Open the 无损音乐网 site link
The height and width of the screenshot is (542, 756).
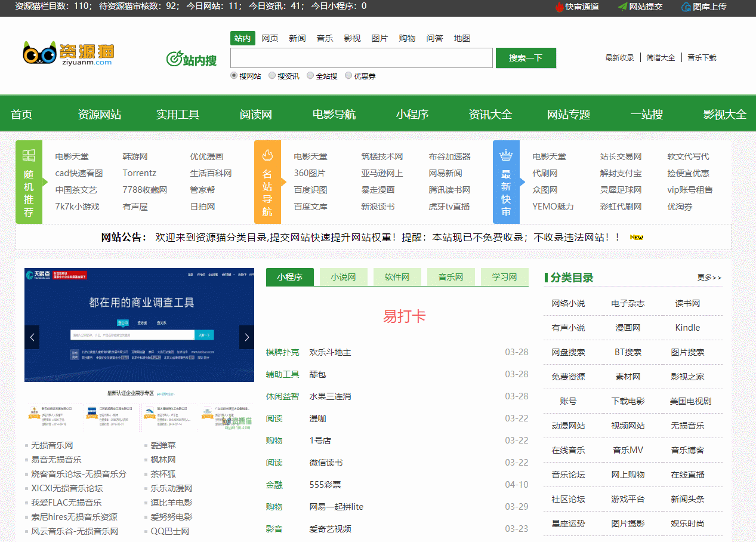53,445
